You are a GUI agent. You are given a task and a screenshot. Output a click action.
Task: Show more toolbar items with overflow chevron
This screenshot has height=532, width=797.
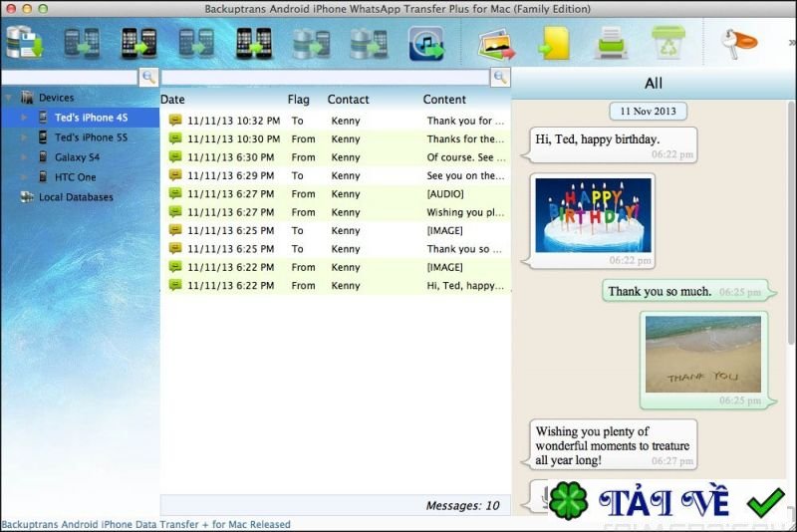pos(791,43)
